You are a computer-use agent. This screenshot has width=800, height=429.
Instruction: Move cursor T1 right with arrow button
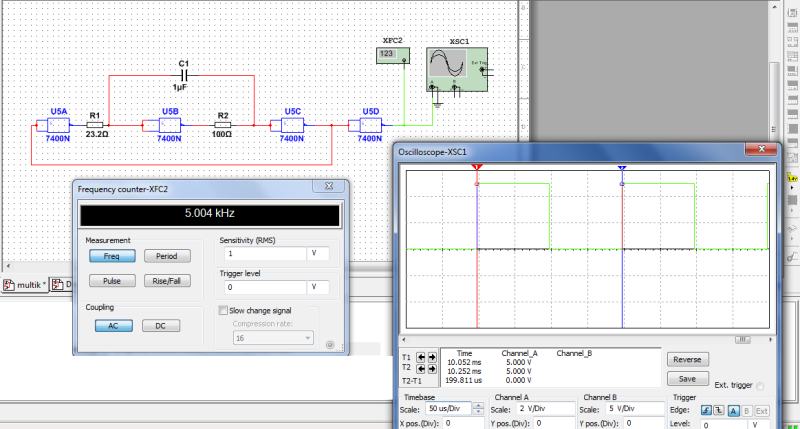(x=432, y=357)
